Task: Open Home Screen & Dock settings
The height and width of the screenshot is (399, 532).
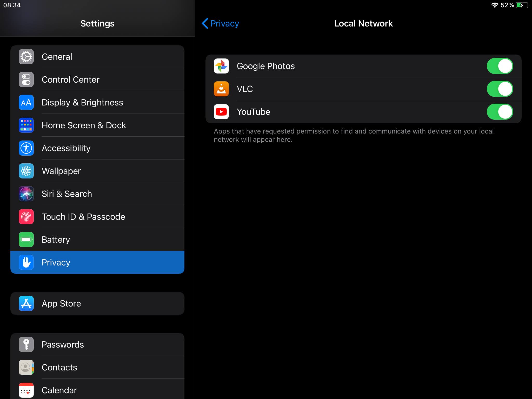Action: (x=97, y=125)
